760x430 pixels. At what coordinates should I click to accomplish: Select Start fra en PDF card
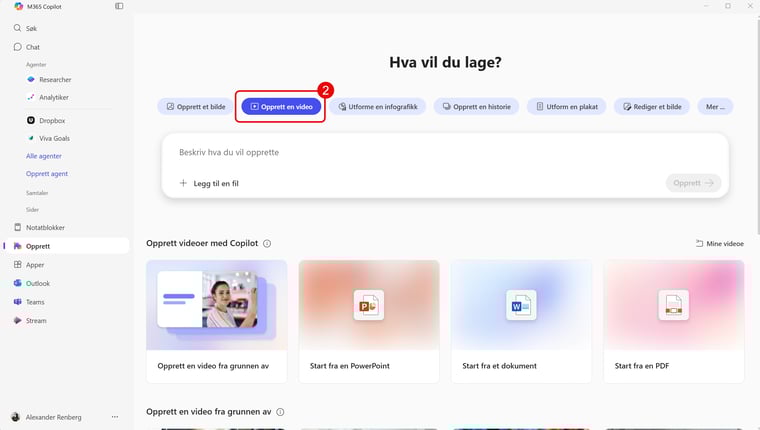[674, 321]
